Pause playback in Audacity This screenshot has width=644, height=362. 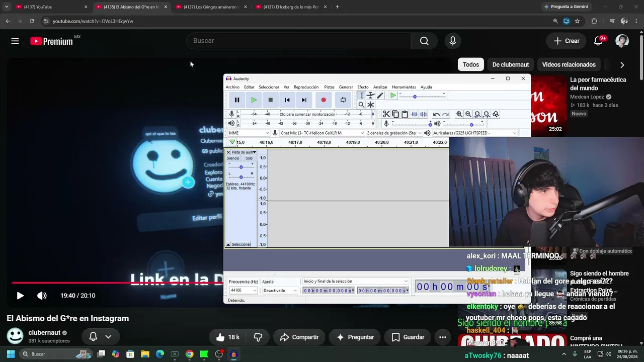(237, 100)
